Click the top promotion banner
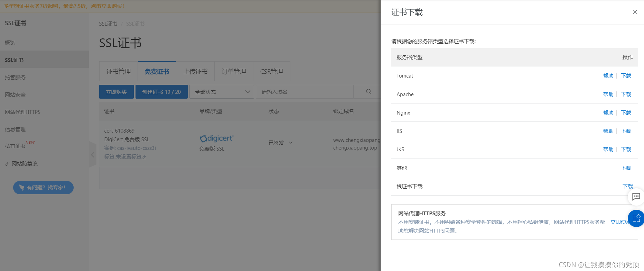The width and height of the screenshot is (644, 271). 190,6
